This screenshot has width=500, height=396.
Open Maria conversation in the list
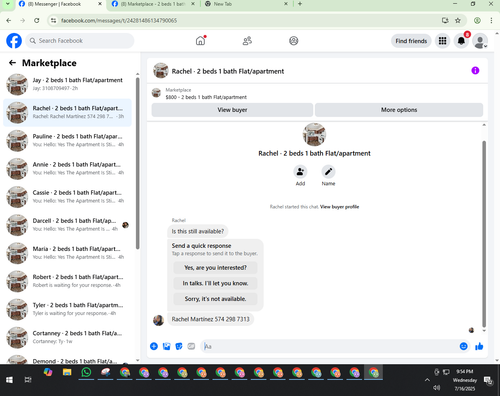(68, 253)
